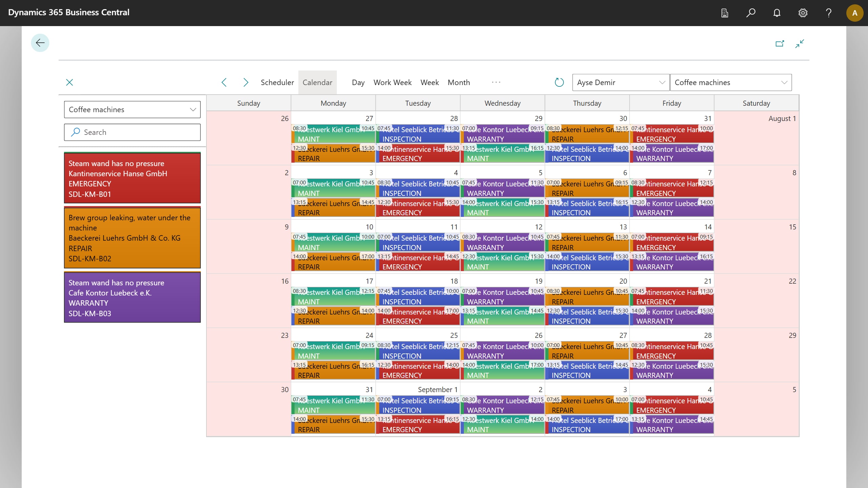The image size is (868, 488).
Task: Open the notifications bell
Action: (777, 13)
